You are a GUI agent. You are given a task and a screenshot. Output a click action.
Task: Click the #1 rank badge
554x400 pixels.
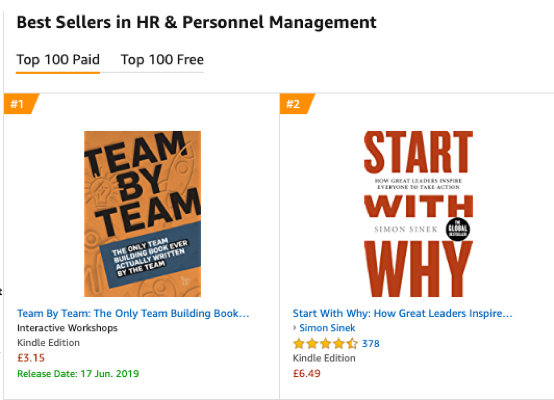point(21,104)
